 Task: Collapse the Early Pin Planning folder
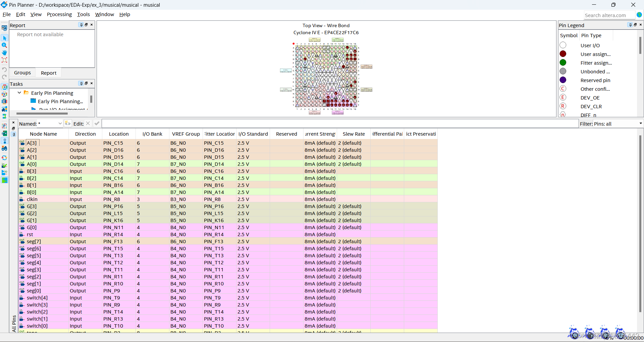(x=19, y=93)
